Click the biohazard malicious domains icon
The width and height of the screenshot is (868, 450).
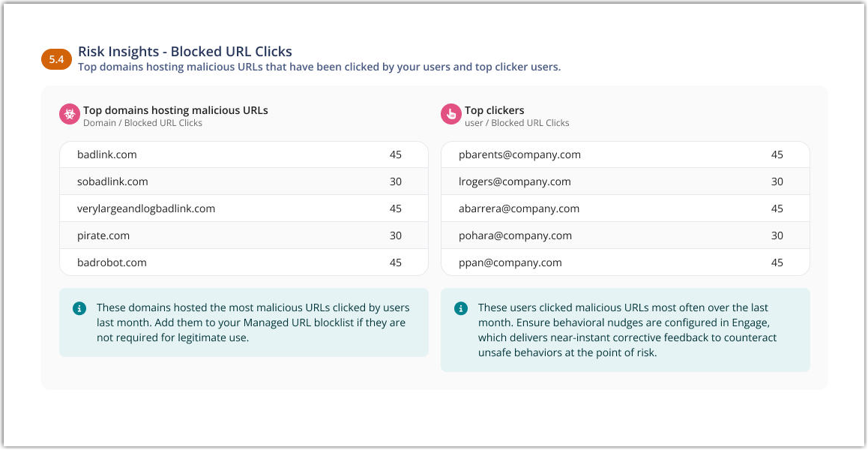point(70,114)
